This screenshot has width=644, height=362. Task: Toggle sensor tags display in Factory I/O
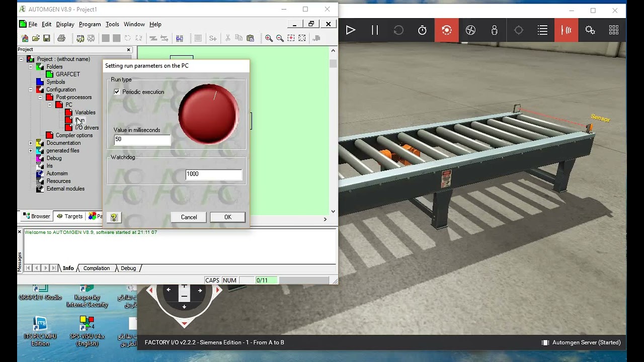point(567,30)
